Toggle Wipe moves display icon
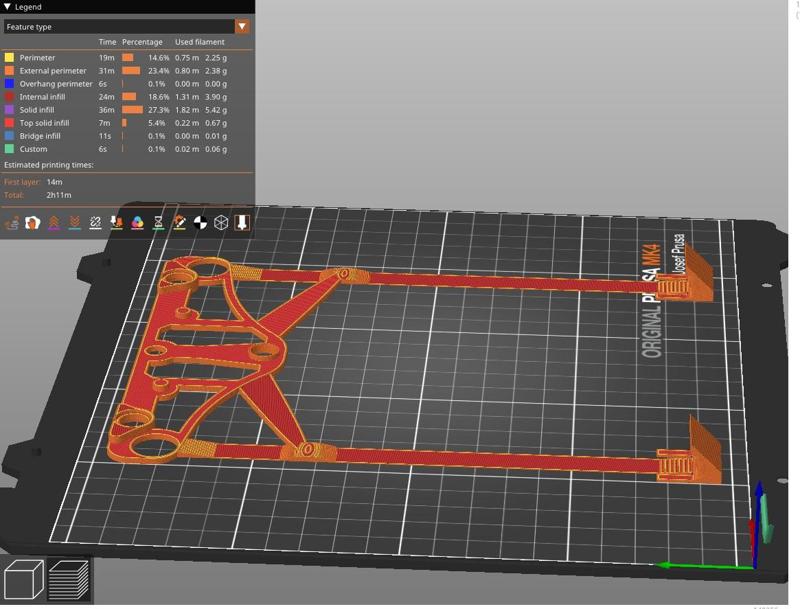The height and width of the screenshot is (609, 800). [33, 223]
